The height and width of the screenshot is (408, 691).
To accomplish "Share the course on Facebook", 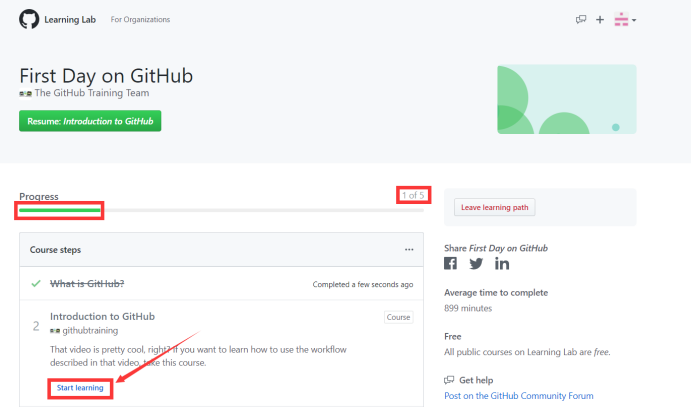I will (x=450, y=263).
